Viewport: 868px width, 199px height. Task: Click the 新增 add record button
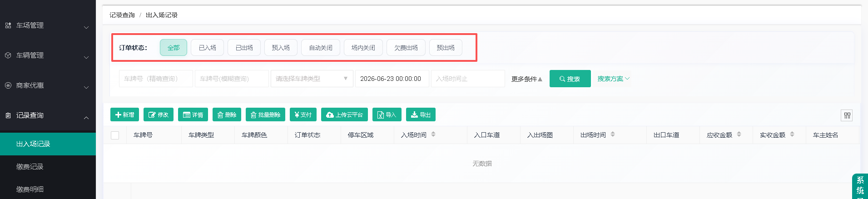click(x=124, y=114)
